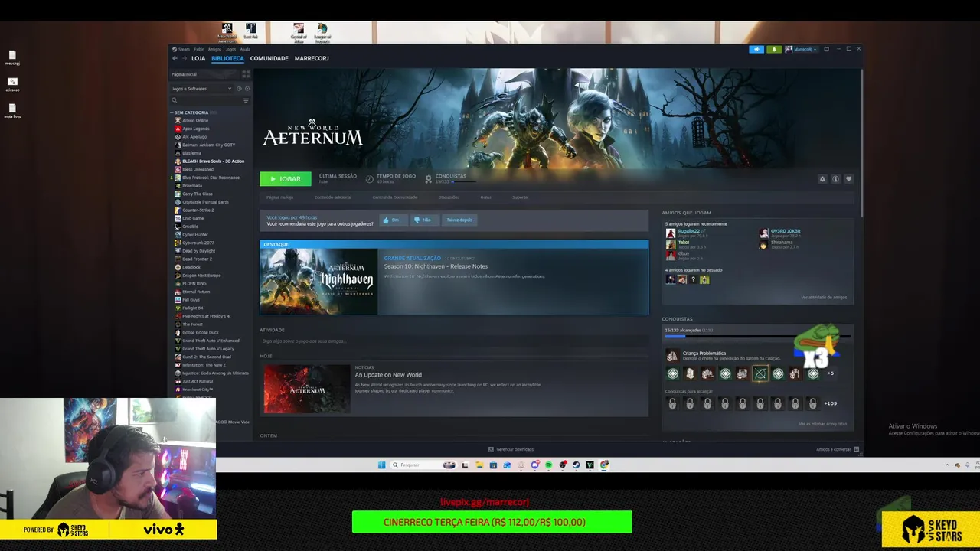Select Grand Theft Auto V Legacy

pyautogui.click(x=207, y=349)
